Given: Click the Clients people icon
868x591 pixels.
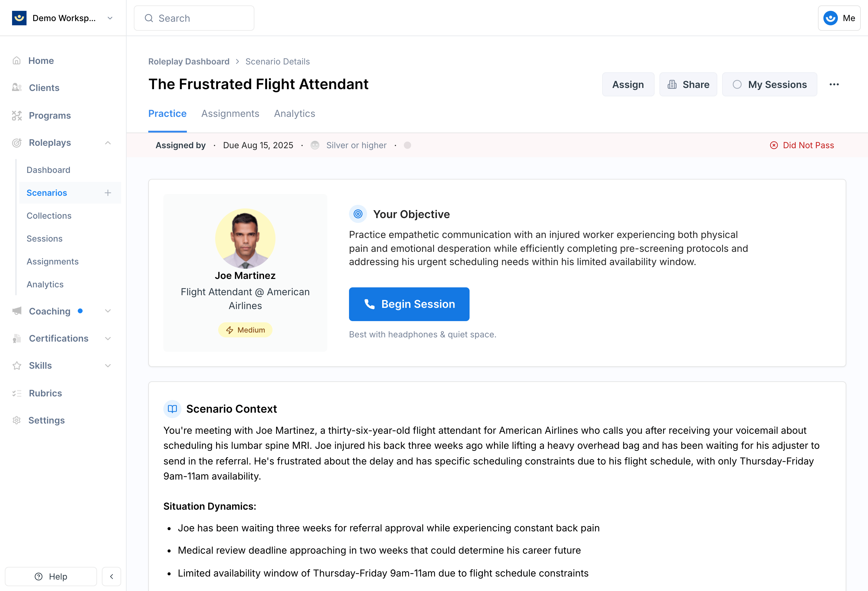Looking at the screenshot, I should point(17,87).
